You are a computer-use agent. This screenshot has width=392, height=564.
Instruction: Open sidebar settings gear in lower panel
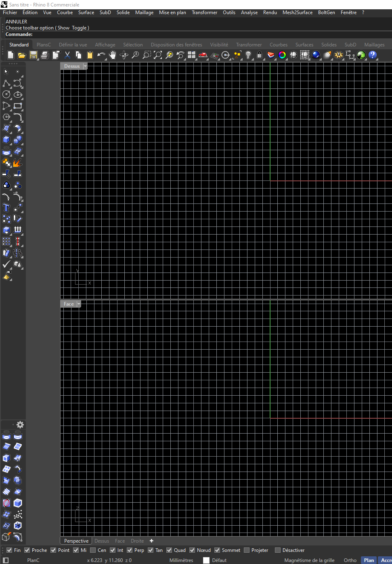pos(20,425)
